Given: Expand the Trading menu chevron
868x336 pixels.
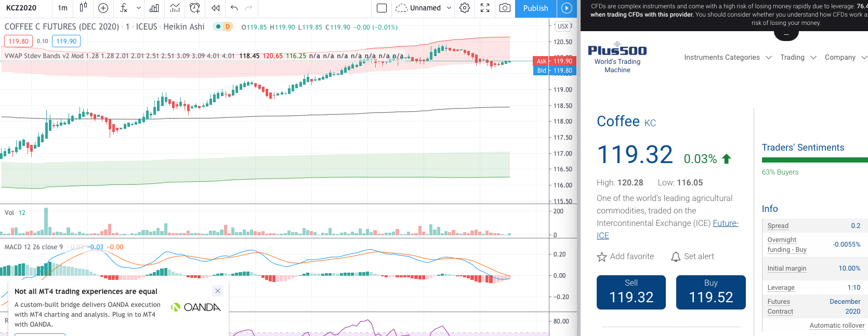Looking at the screenshot, I should (x=813, y=57).
